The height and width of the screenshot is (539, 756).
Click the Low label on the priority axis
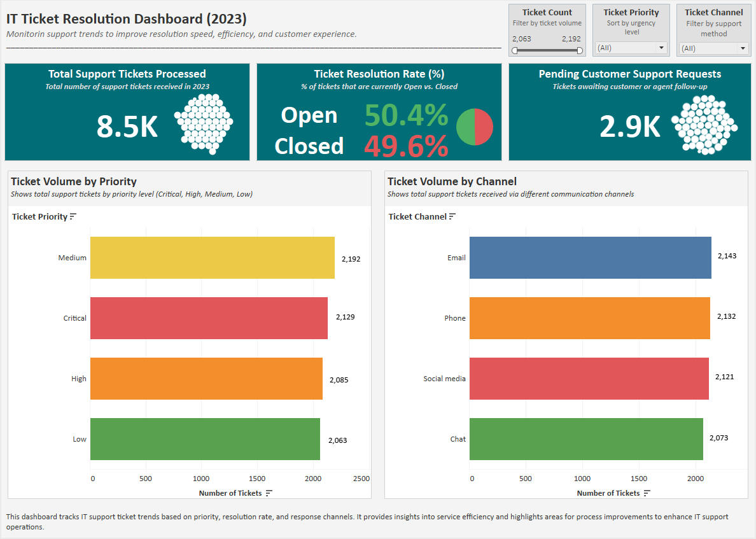[79, 439]
